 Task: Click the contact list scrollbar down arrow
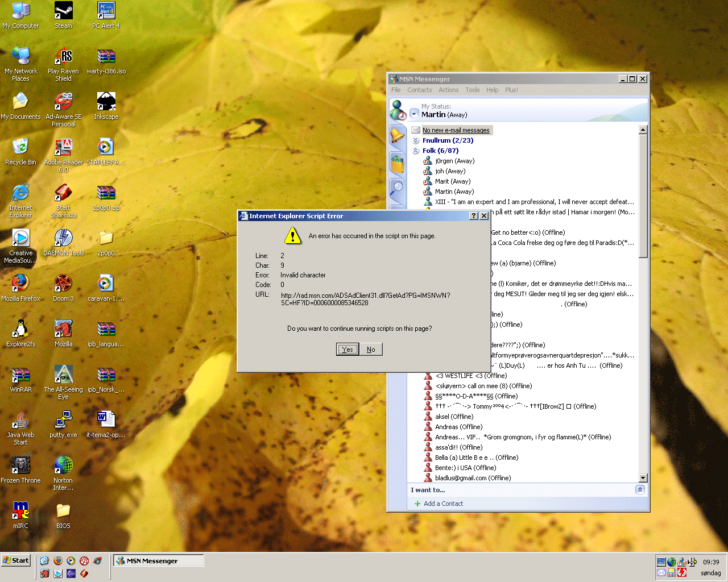643,478
